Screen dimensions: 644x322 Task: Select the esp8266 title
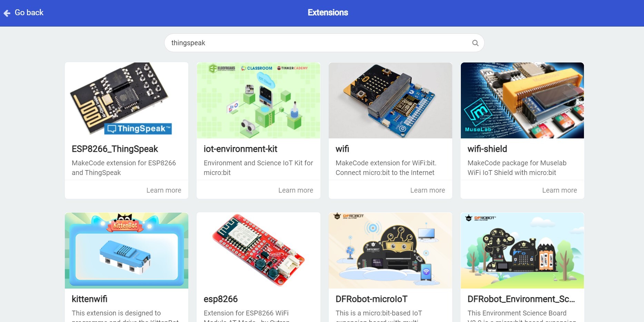(221, 299)
